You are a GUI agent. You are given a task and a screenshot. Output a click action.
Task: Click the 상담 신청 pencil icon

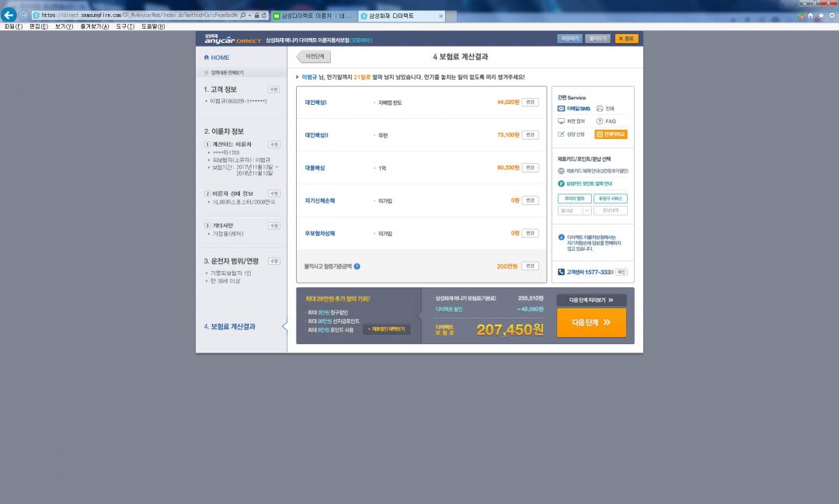pyautogui.click(x=561, y=134)
